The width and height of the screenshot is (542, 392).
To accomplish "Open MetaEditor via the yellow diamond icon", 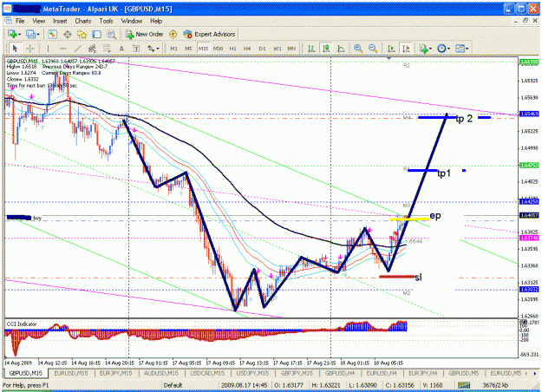I will 173,34.
